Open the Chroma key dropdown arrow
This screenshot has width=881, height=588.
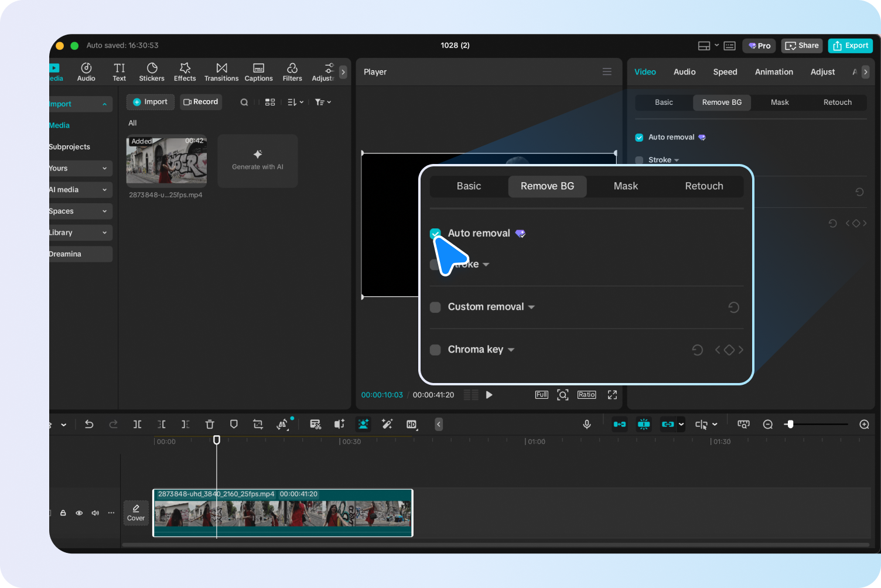tap(511, 349)
